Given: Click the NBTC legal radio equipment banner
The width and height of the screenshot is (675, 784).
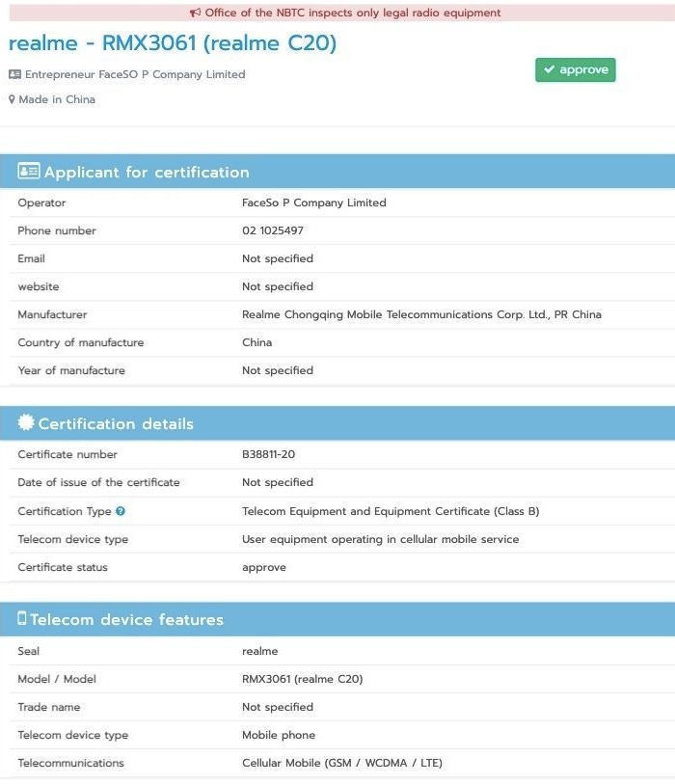Looking at the screenshot, I should coord(342,13).
